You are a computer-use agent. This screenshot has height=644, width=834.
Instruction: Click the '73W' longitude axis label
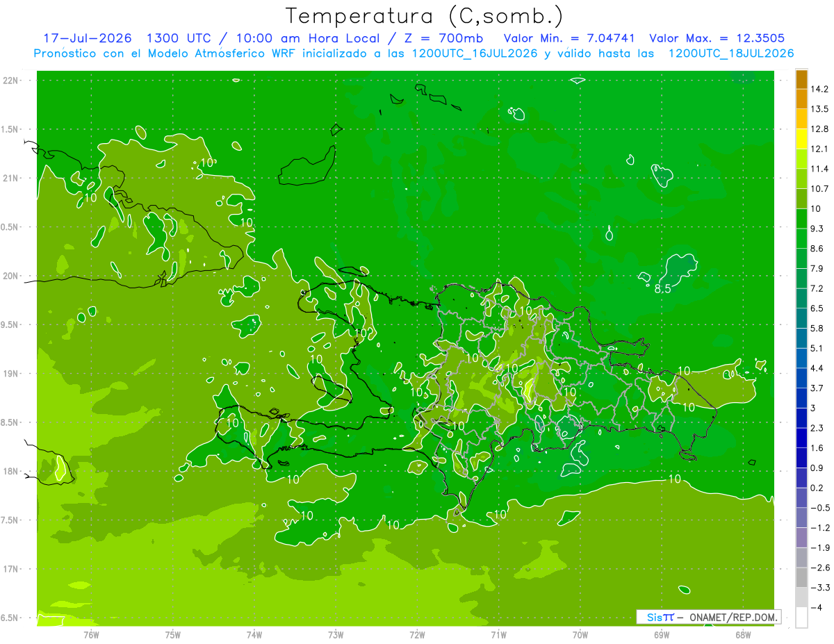(336, 634)
